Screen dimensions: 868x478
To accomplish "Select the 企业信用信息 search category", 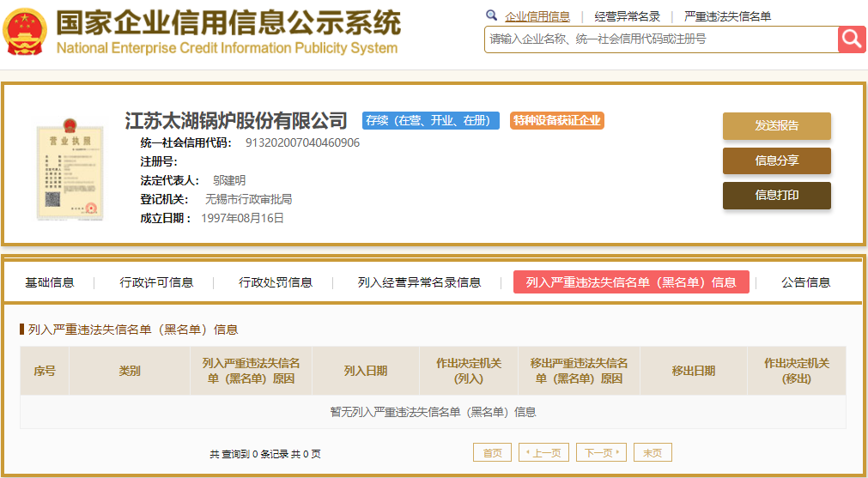I will pos(537,16).
